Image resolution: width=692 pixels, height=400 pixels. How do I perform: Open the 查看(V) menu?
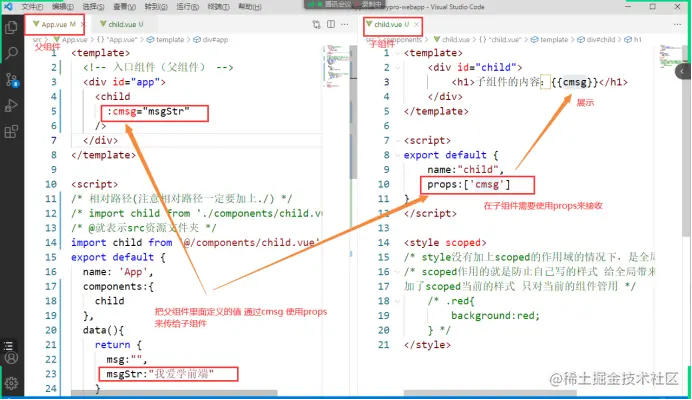[124, 7]
